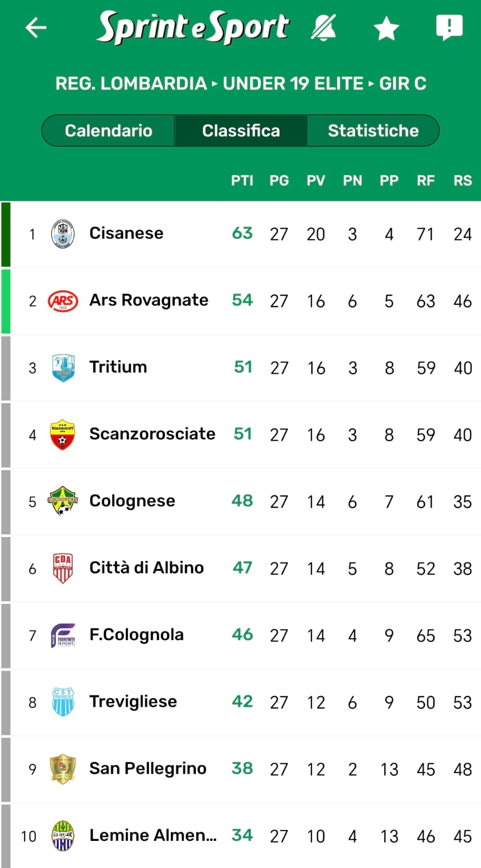481x868 pixels.
Task: Tap the Tritium team crest
Action: click(x=63, y=368)
